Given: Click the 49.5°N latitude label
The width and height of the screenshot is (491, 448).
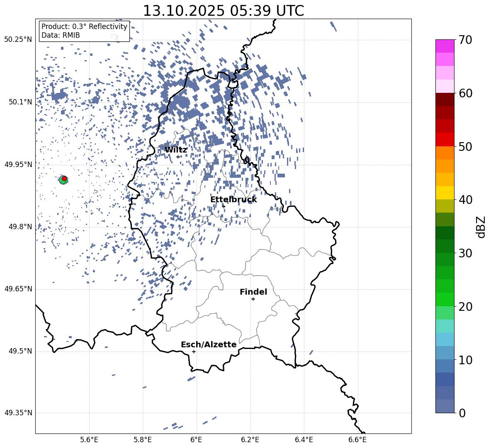Looking at the screenshot, I should tap(20, 351).
